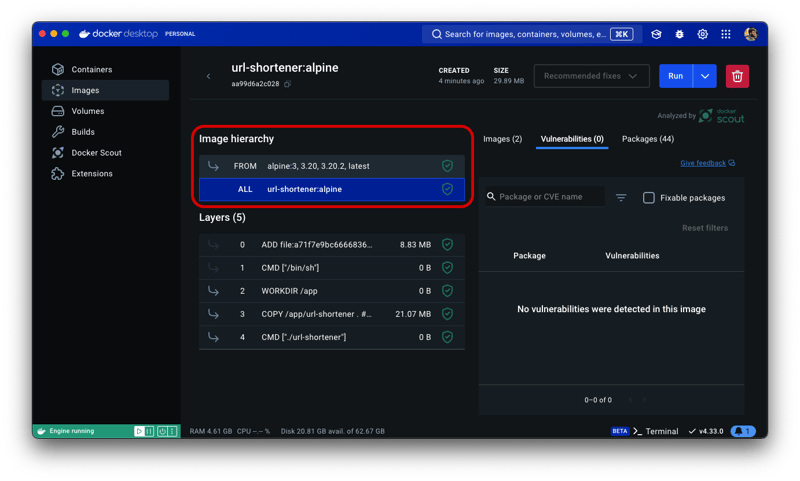
Task: Sort by the Package column header
Action: pos(529,256)
